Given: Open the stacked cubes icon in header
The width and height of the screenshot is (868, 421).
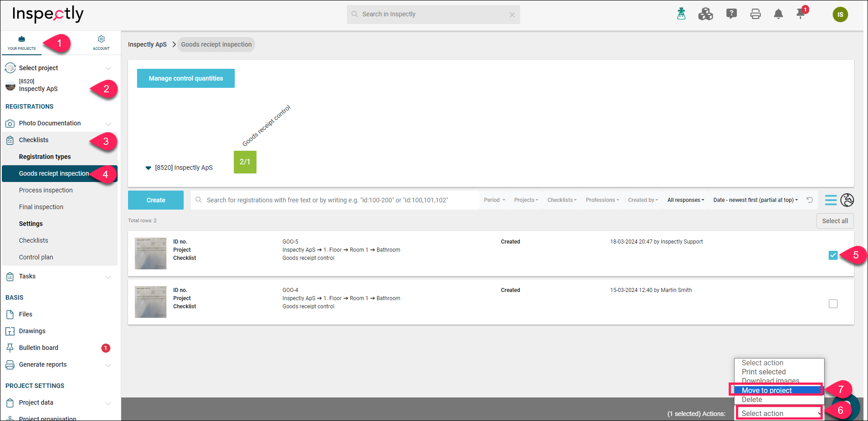Looking at the screenshot, I should [706, 14].
